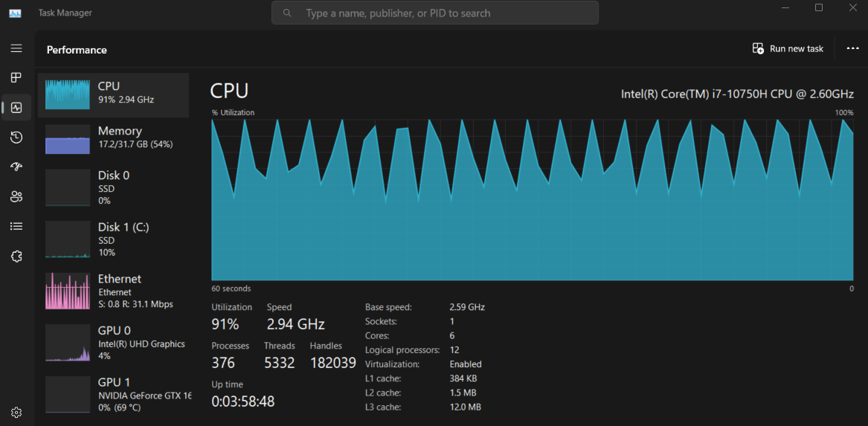Focus the search by name, publisher, or PID box
The height and width of the screenshot is (426, 868).
435,13
